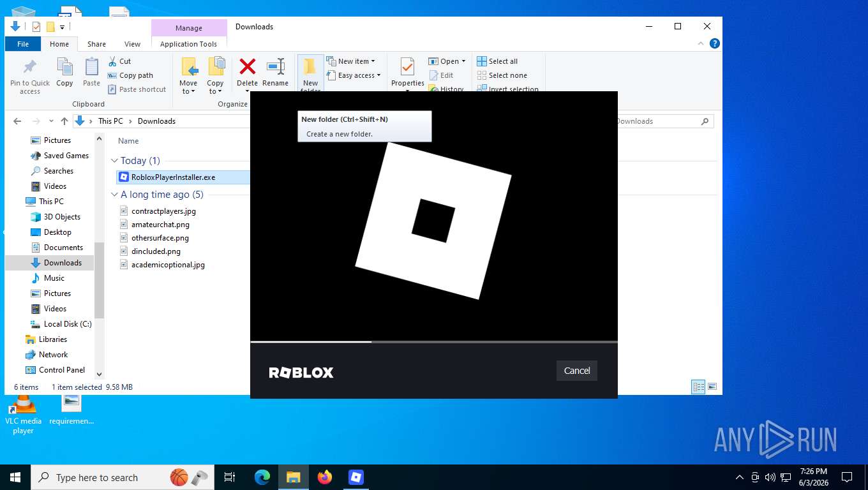Screen dimensions: 868x490
Task: Click This PC in the address bar
Action: [x=110, y=121]
